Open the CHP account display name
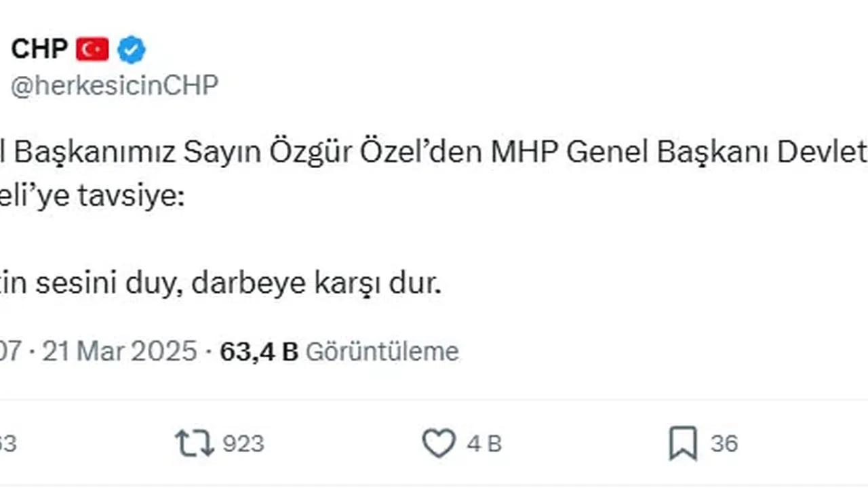868x488 pixels. click(39, 49)
